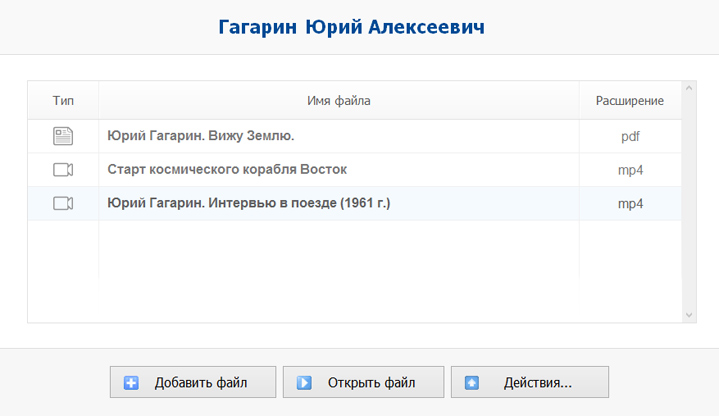The image size is (719, 416).
Task: Open selected file with Открыть файл
Action: point(363,382)
